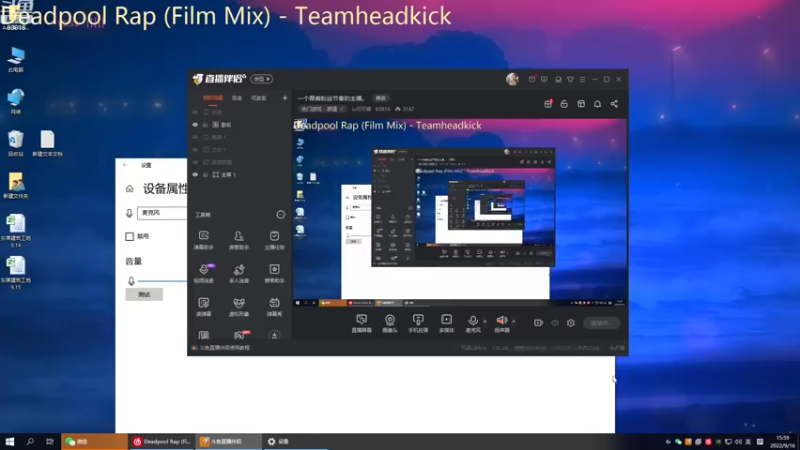Toggle visibility of the 文本 1 source
The height and width of the screenshot is (450, 800).
[195, 149]
